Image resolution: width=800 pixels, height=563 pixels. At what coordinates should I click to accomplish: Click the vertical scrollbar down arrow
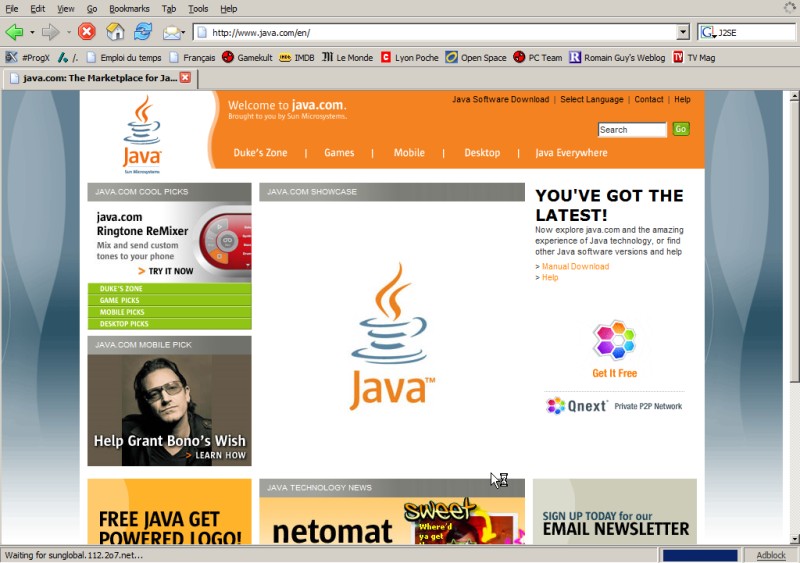794,538
